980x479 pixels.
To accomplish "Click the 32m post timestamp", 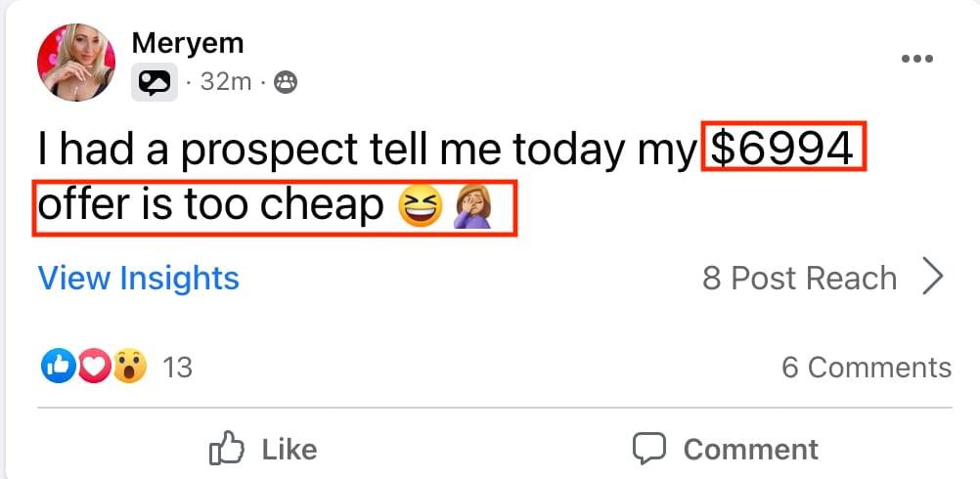I will 225,83.
